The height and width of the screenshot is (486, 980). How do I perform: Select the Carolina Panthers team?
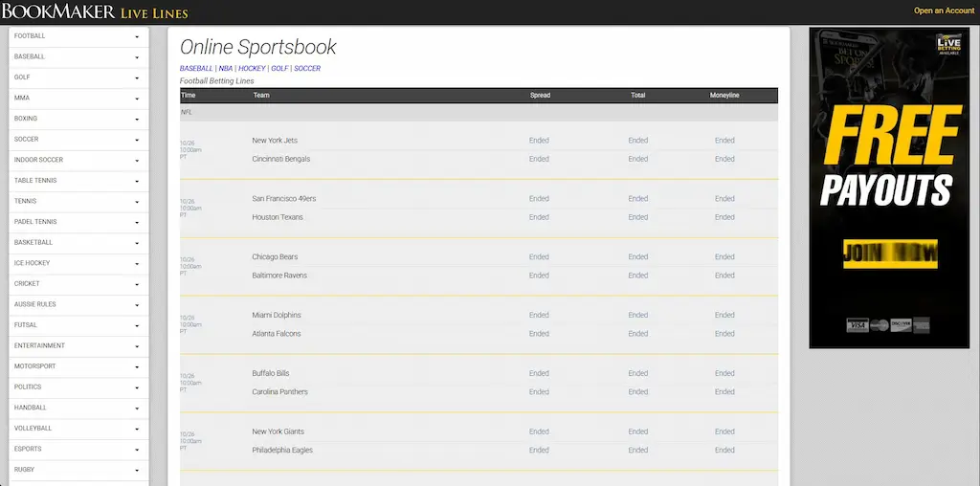(280, 392)
